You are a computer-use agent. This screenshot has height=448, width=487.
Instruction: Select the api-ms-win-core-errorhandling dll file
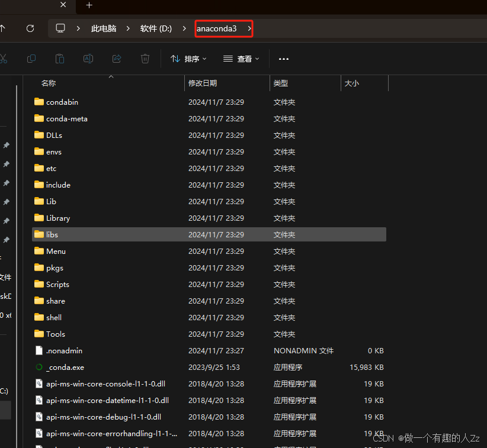tap(112, 434)
